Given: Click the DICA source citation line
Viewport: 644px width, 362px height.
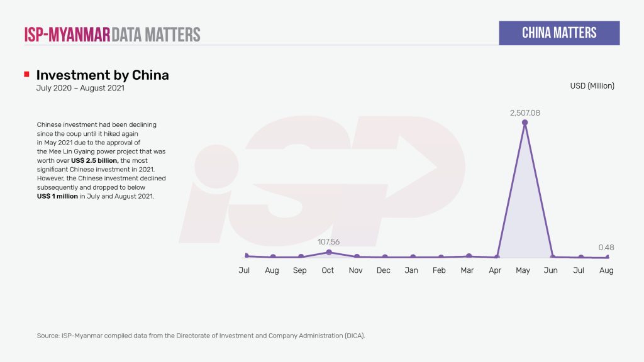Looking at the screenshot, I should [201, 336].
